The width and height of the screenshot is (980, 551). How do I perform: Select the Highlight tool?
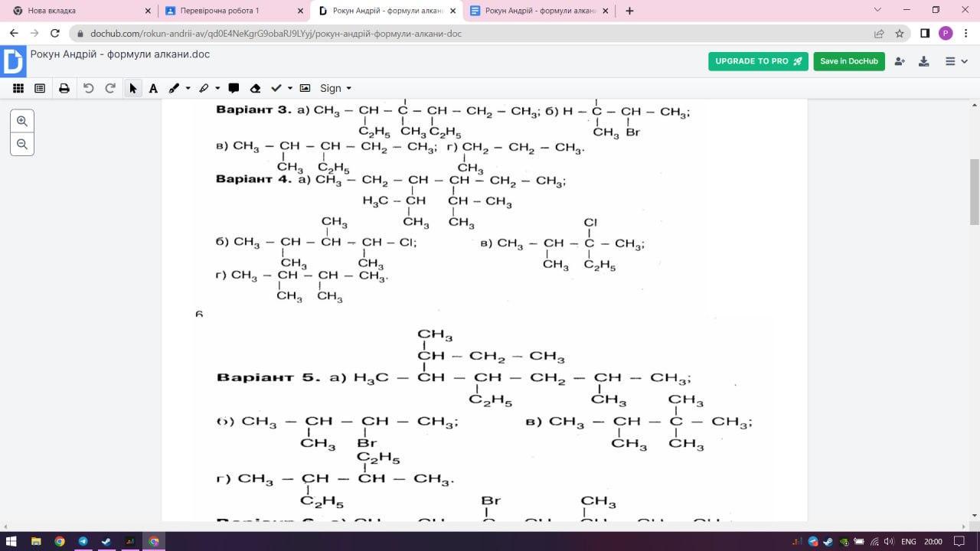click(x=204, y=88)
